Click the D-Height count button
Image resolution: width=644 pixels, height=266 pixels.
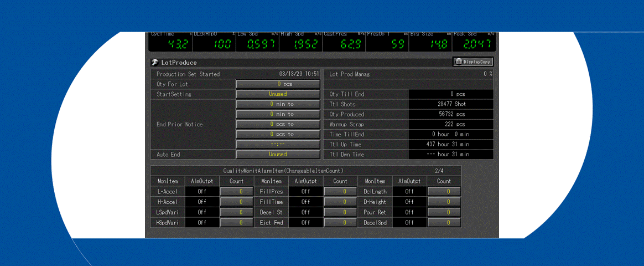click(444, 202)
